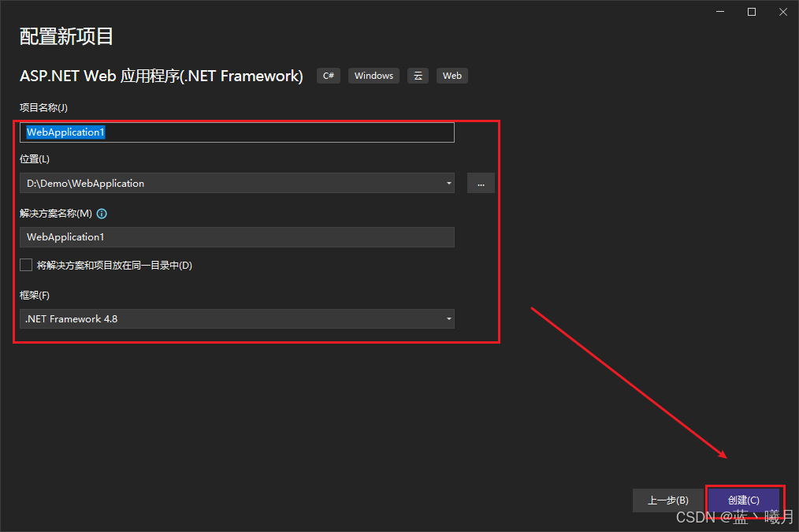Click the 云 tag

[x=418, y=76]
